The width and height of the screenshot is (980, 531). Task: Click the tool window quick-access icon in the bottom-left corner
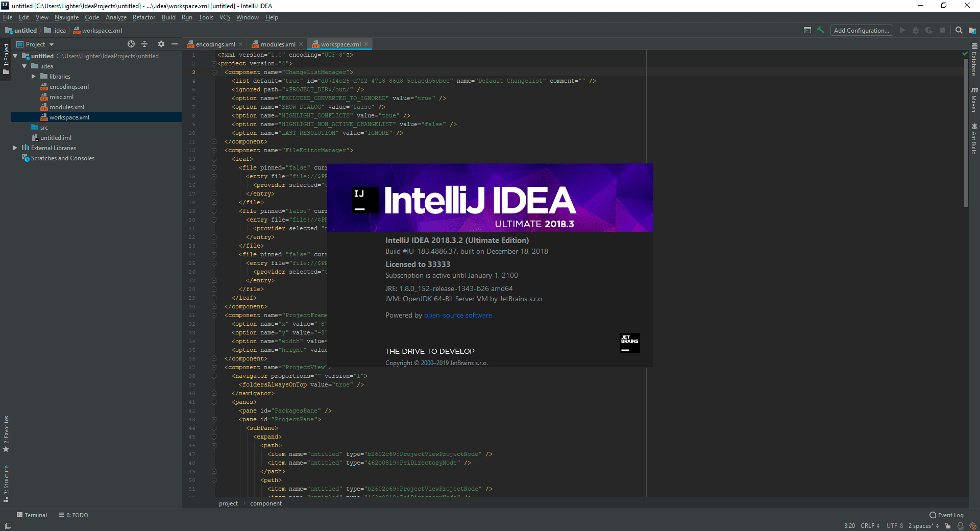[8, 525]
